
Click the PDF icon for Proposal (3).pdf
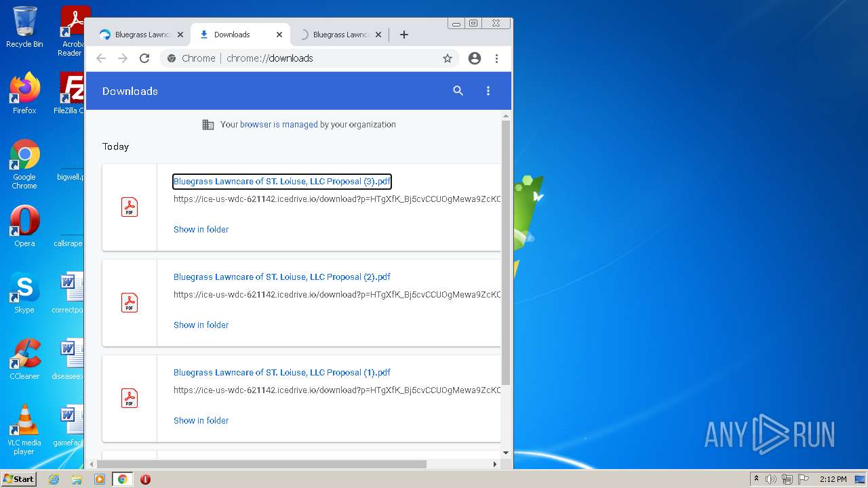tap(130, 207)
